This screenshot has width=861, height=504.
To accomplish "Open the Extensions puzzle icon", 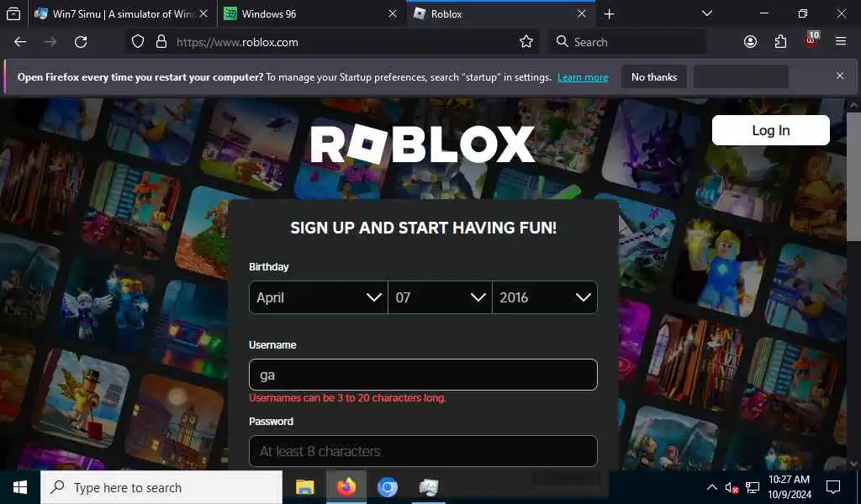I will click(x=780, y=42).
